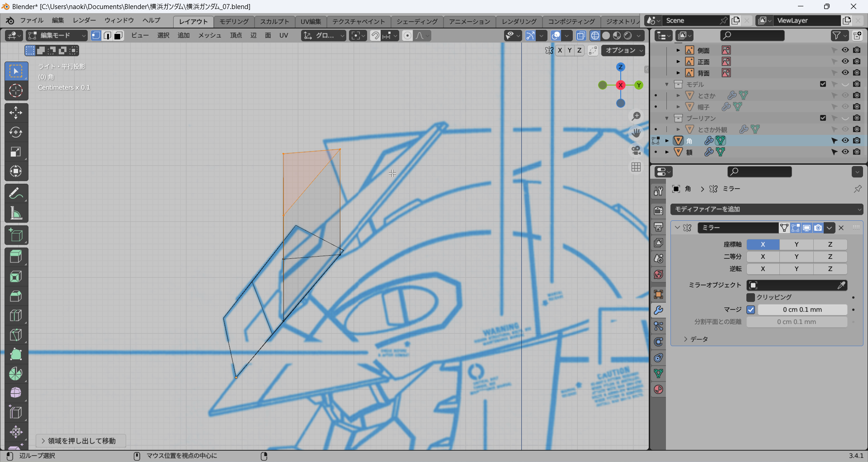Select the Annotate pencil tool
The width and height of the screenshot is (868, 462).
coord(16,194)
